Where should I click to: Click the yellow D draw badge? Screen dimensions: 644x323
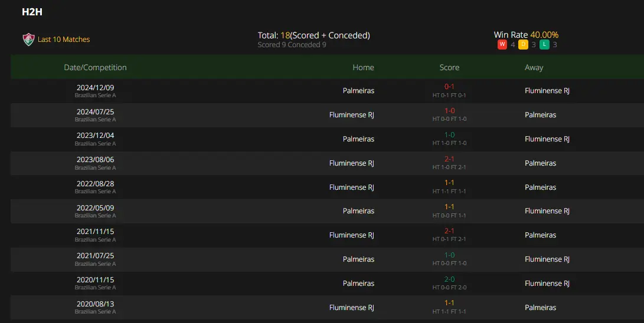(x=523, y=44)
